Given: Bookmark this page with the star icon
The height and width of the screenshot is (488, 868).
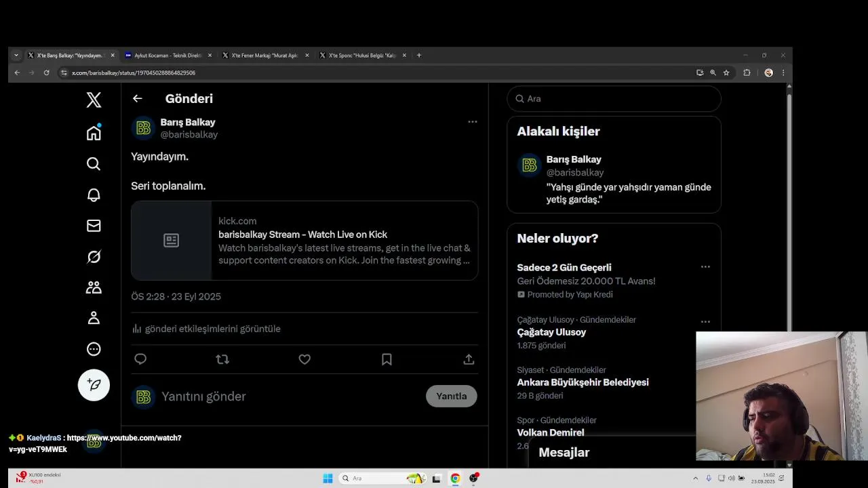Looking at the screenshot, I should 726,73.
